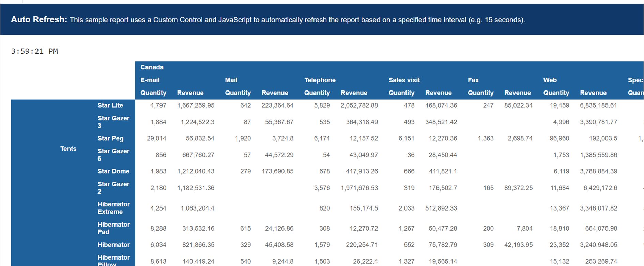Select the value 3,788,884.39
Image resolution: width=644 pixels, height=266 pixels.
(x=598, y=171)
